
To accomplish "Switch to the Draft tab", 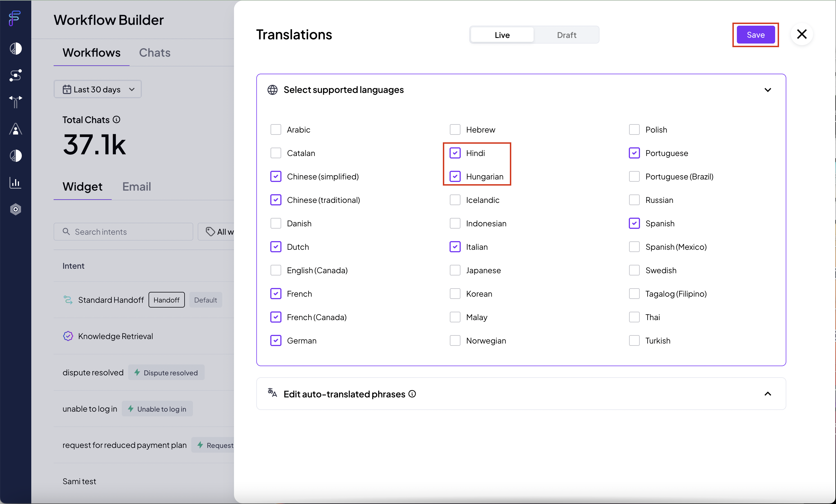I will click(x=566, y=35).
